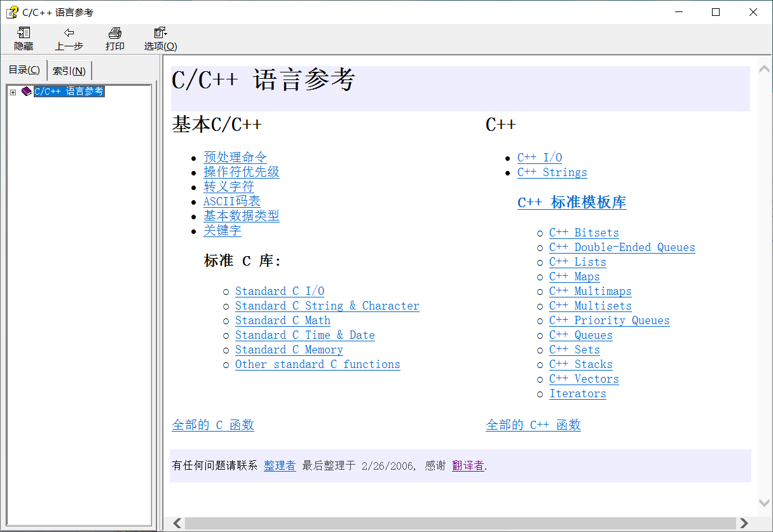The image size is (773, 532).
Task: Open the C++ 标准模板库 link
Action: 571,202
